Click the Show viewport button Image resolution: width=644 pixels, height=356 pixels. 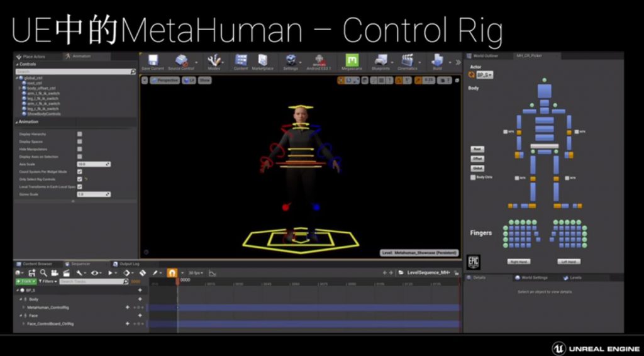coord(204,80)
